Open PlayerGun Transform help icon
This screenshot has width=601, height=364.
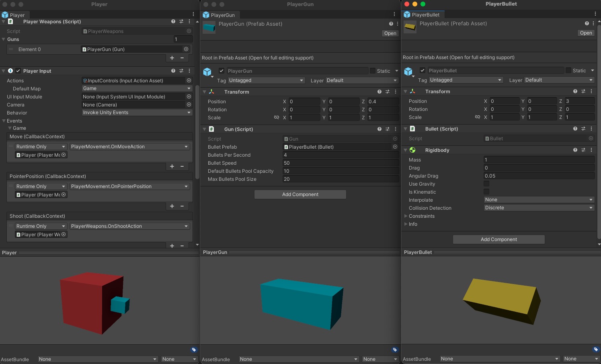pos(379,92)
